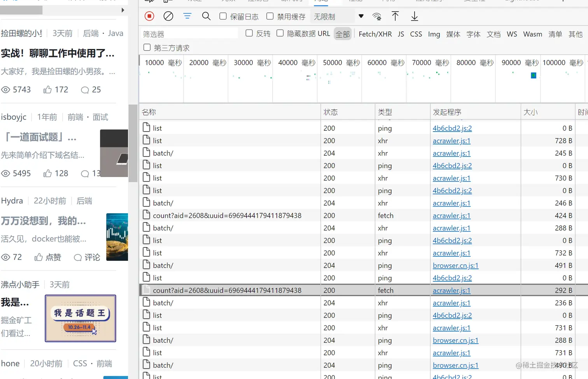588x379 pixels.
Task: Sort by 类型 column header
Action: [x=402, y=112]
